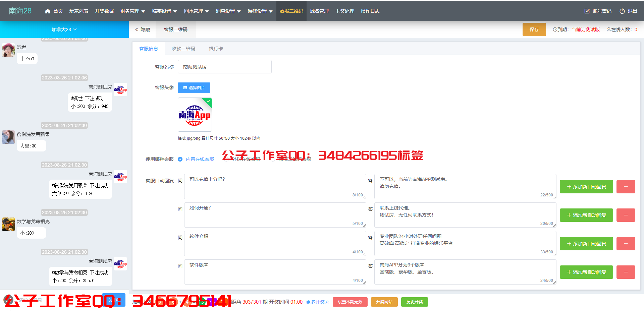Viewport: 644px width, 311px height.
Task: Edit question field 可以充值上分吗
Action: (x=275, y=186)
